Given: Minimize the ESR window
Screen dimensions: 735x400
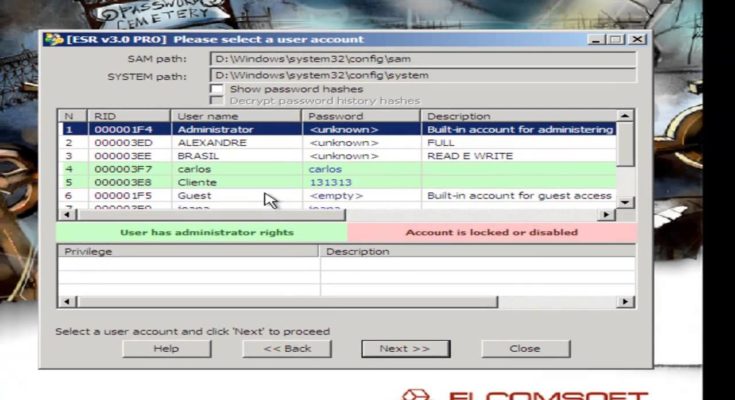Looking at the screenshot, I should pos(595,40).
